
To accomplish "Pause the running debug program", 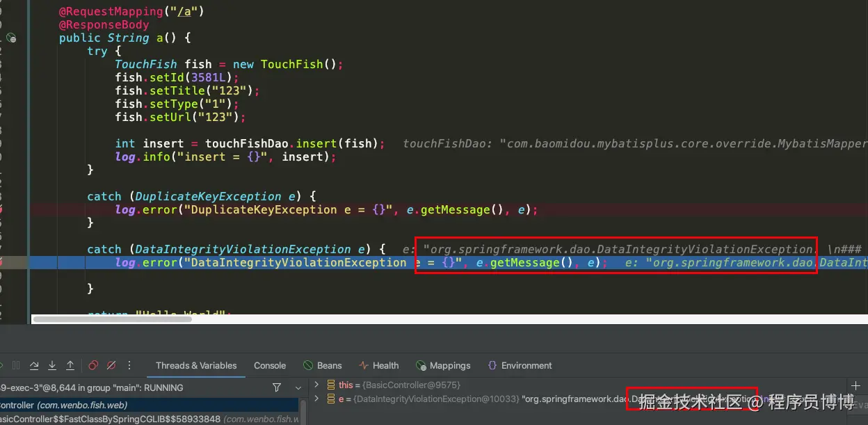I will pos(16,365).
